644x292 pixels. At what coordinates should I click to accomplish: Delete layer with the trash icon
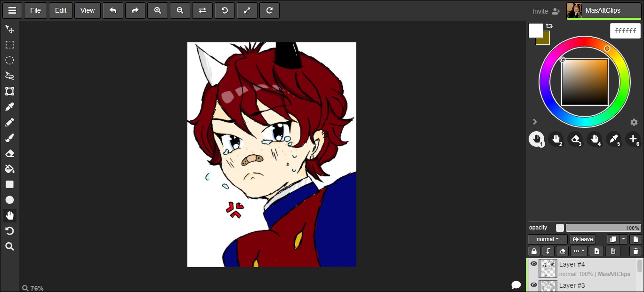(x=636, y=251)
